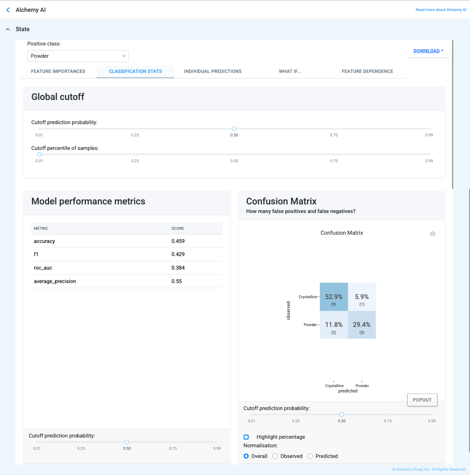Select the Predicted normalisation radio button

click(310, 456)
